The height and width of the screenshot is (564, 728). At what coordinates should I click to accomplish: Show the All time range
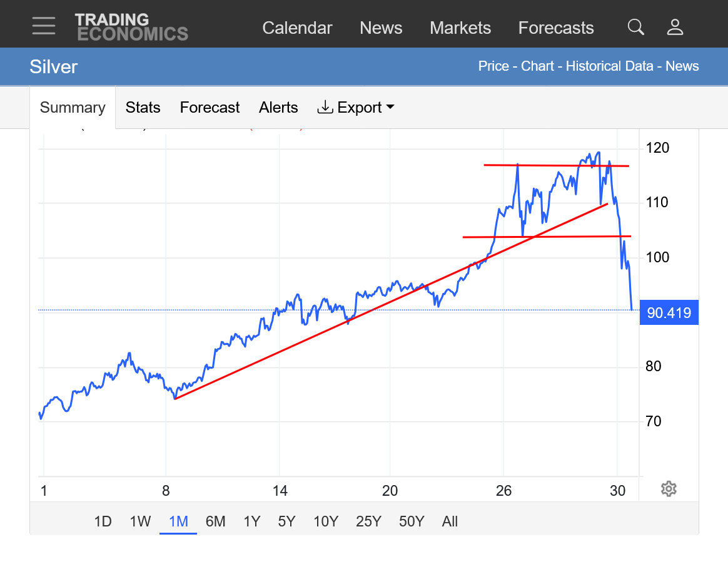450,521
